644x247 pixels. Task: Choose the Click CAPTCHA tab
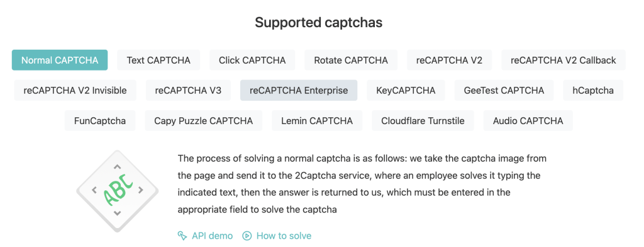click(252, 60)
